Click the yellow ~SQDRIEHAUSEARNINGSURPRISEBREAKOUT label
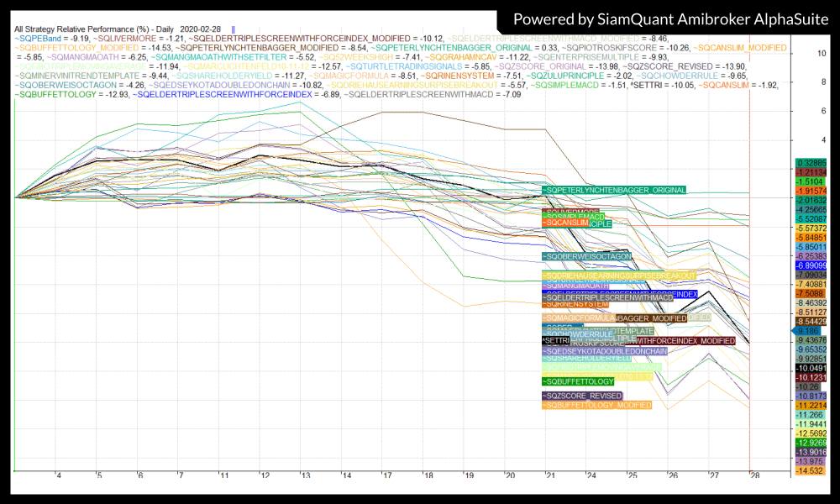840x504 pixels. [x=619, y=276]
